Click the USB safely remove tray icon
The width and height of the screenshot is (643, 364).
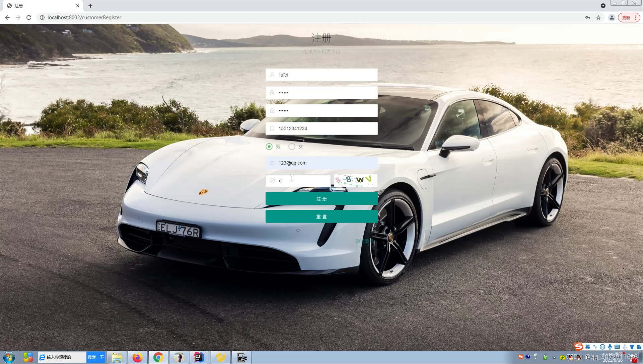545,357
